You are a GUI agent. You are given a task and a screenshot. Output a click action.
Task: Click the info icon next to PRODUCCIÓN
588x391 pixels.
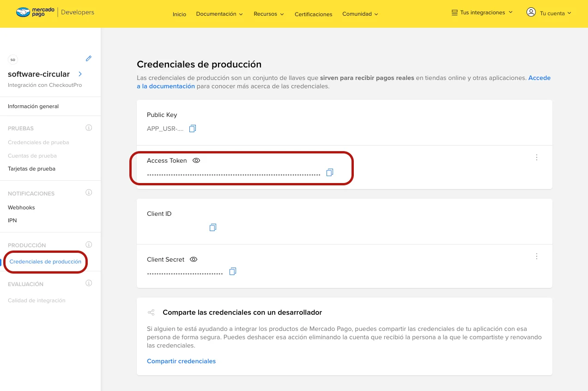point(89,244)
